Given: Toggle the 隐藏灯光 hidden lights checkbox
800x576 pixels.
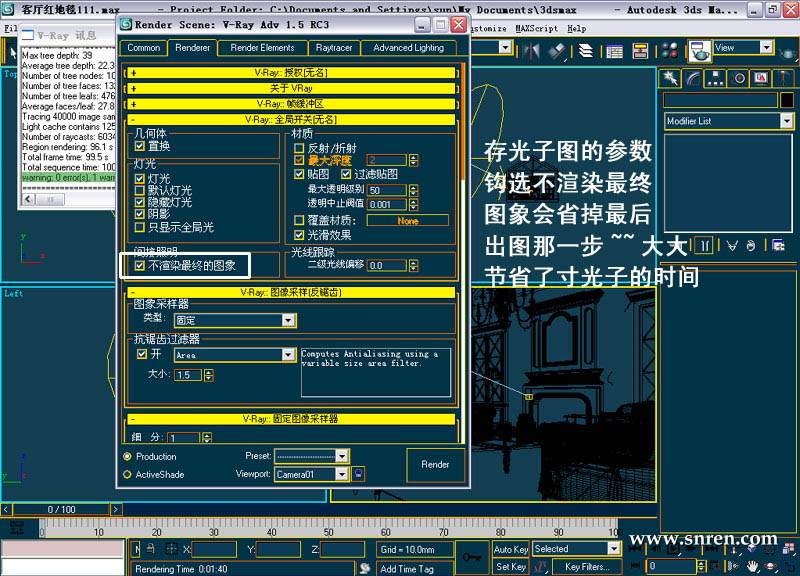Looking at the screenshot, I should point(140,202).
